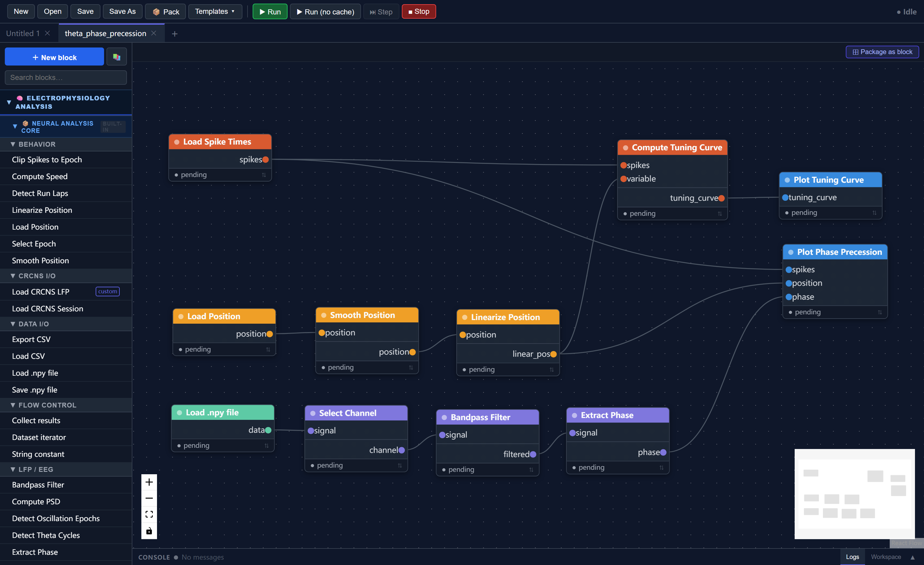Select Detect Theta Cycles block
The width and height of the screenshot is (924, 565).
click(x=66, y=536)
